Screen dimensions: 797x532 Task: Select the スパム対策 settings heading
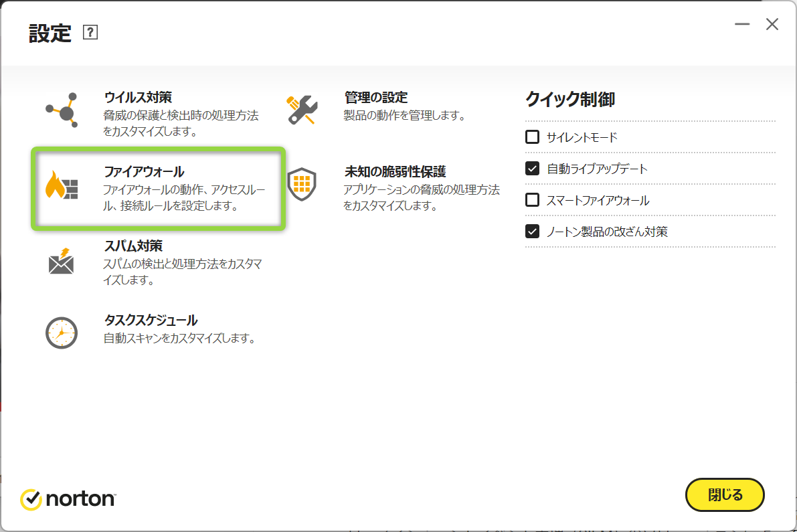click(x=133, y=246)
